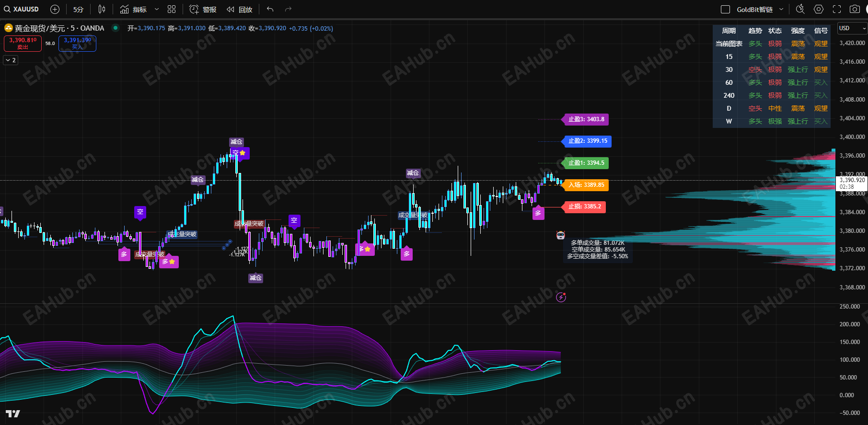This screenshot has height=425, width=868.
Task: Open the quick search icon in top bar
Action: (x=800, y=9)
